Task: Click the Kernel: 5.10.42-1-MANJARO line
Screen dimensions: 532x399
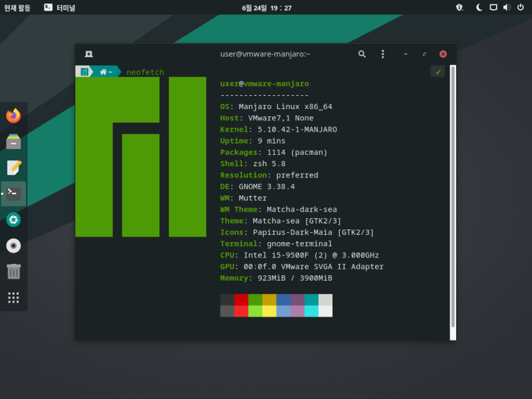Action: tap(279, 129)
